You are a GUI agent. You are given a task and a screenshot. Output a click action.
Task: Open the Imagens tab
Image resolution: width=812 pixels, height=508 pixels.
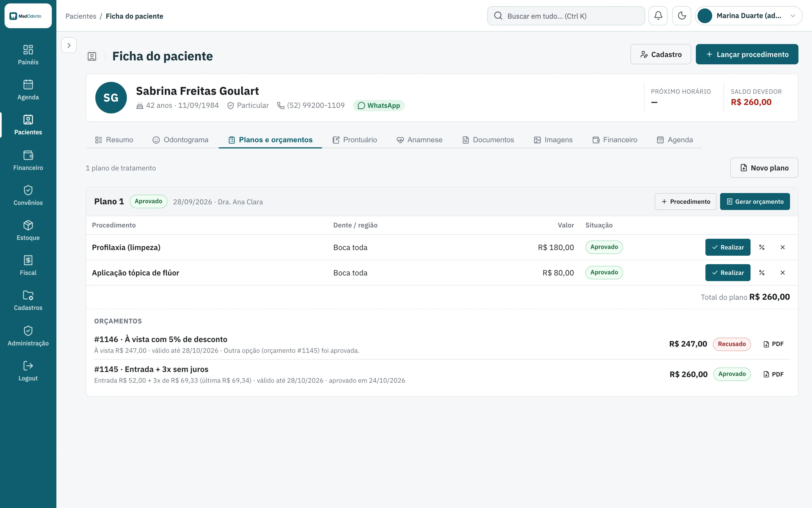click(x=553, y=140)
